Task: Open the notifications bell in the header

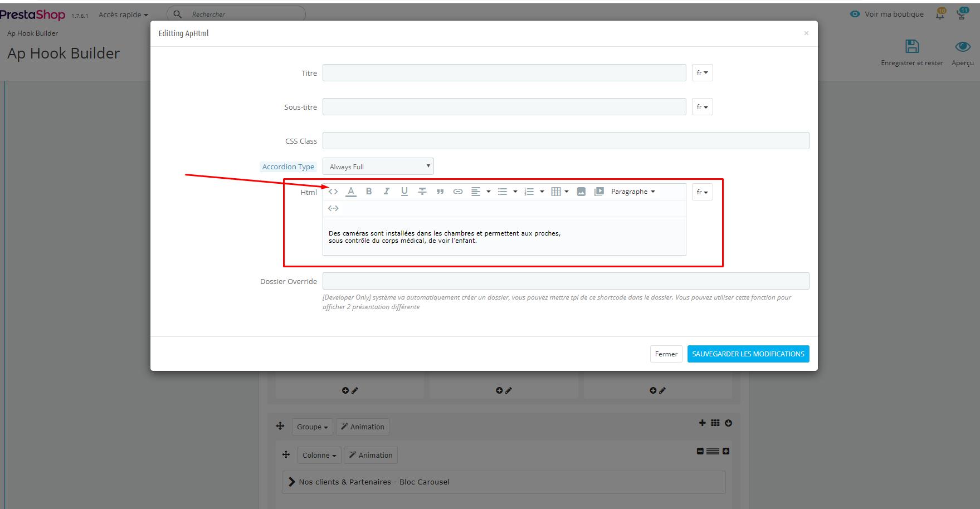Action: [940, 14]
